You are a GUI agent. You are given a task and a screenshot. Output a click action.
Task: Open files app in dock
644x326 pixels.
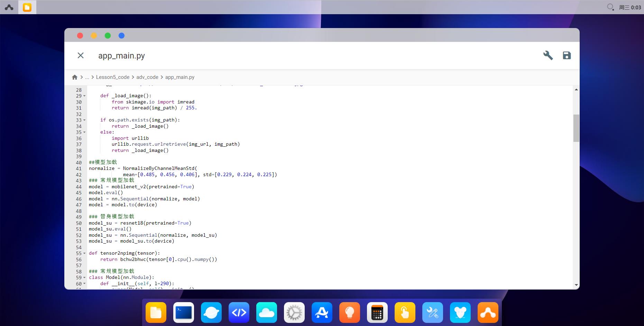tap(156, 313)
